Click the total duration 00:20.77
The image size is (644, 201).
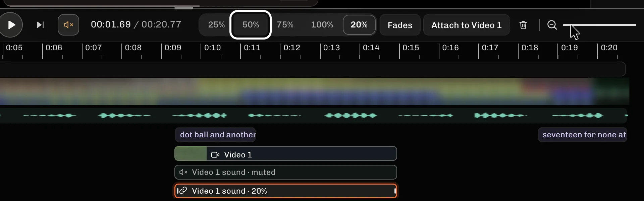tap(161, 24)
